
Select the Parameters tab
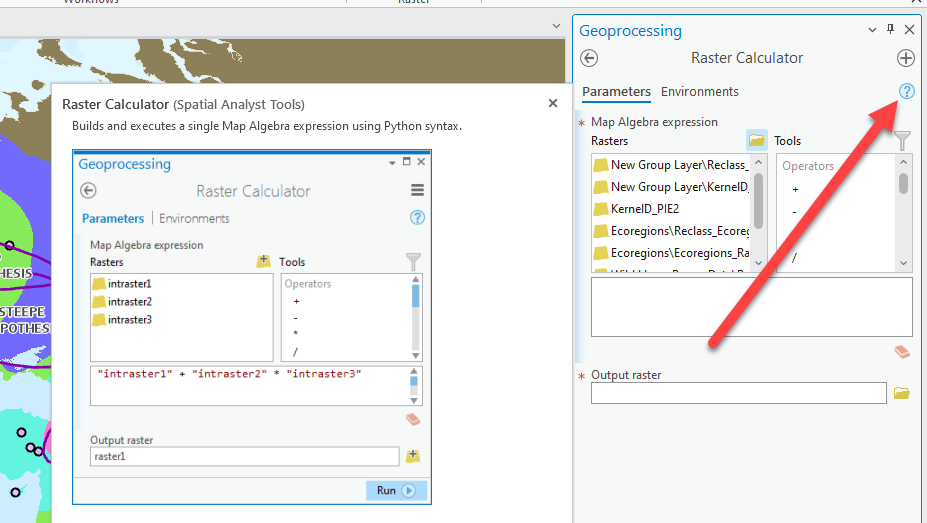click(616, 91)
